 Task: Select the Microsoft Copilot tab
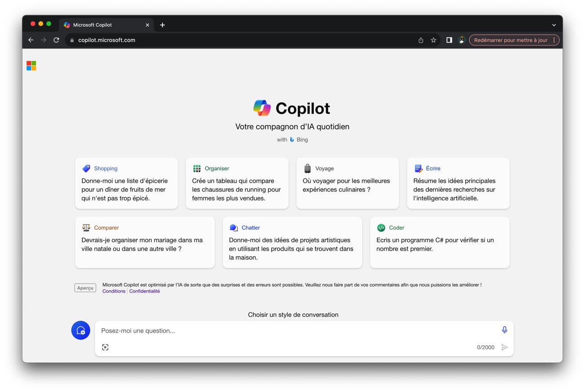(x=107, y=25)
